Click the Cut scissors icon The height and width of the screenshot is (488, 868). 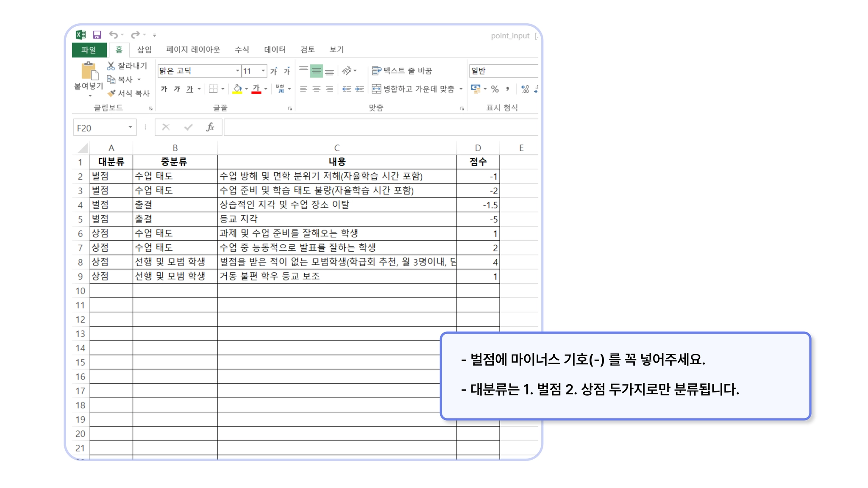click(x=111, y=66)
